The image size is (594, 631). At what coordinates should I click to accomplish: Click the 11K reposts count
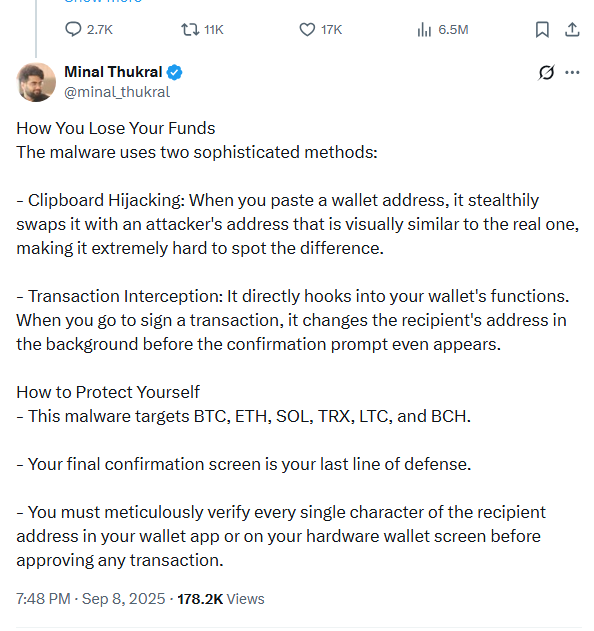coord(213,30)
